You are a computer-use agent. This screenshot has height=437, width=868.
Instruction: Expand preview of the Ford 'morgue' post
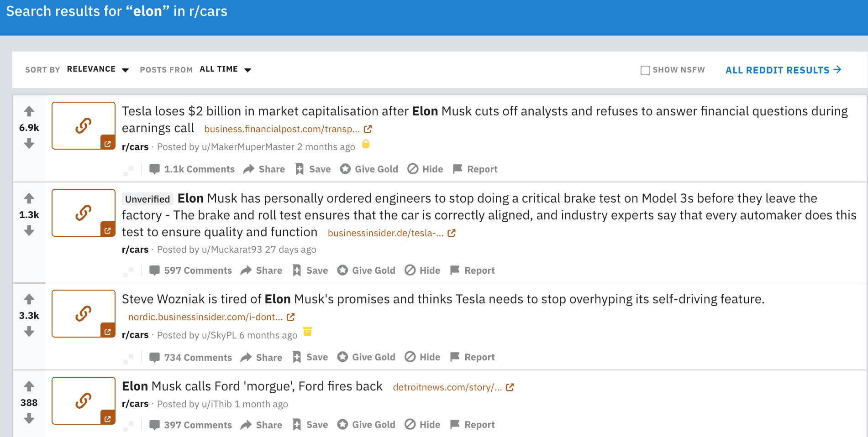click(x=128, y=426)
